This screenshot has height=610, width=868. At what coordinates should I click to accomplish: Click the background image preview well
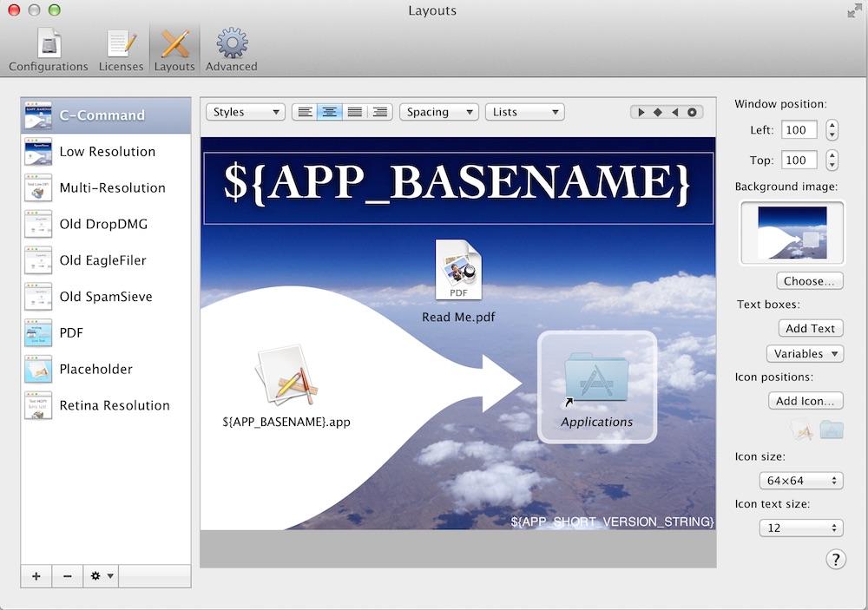coord(792,233)
